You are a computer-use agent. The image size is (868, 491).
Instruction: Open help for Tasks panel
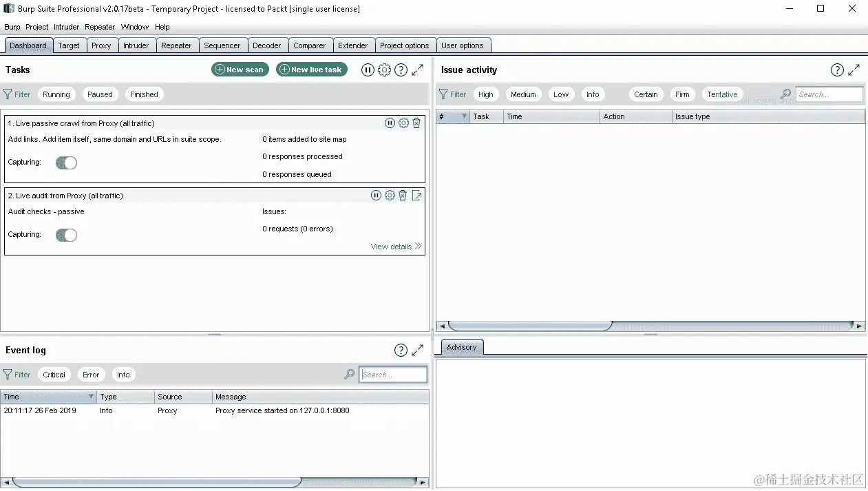pyautogui.click(x=401, y=70)
